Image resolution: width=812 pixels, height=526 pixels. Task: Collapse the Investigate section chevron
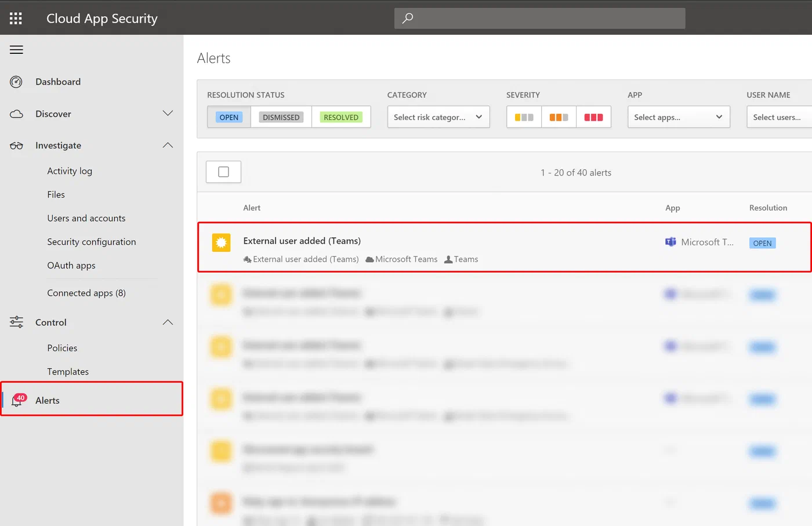click(x=168, y=145)
